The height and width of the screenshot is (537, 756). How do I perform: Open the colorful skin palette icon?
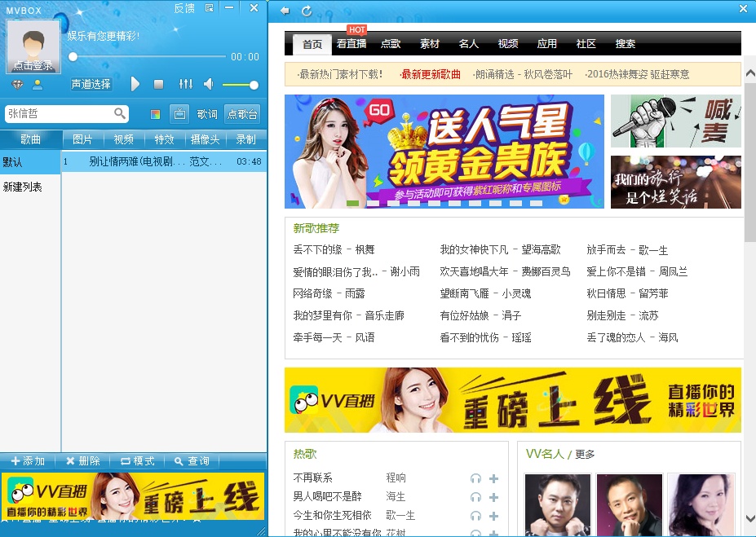[156, 114]
